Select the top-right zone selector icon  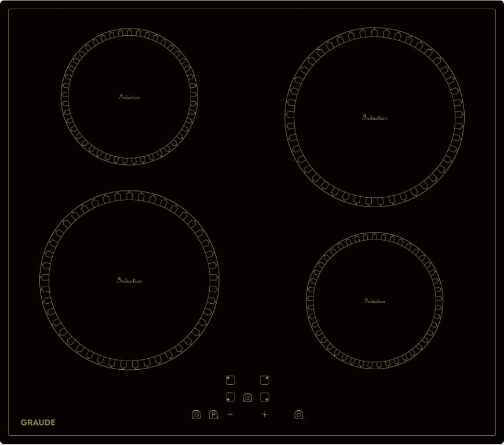click(265, 380)
